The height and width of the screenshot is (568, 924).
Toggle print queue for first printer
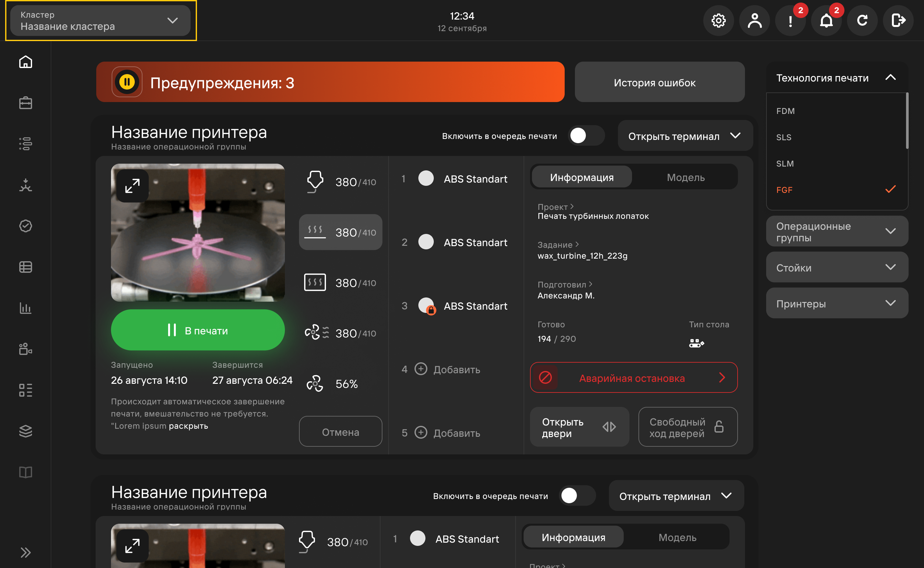586,136
